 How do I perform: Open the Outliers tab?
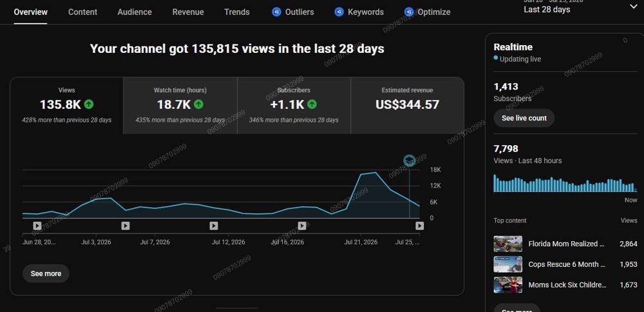tap(293, 12)
